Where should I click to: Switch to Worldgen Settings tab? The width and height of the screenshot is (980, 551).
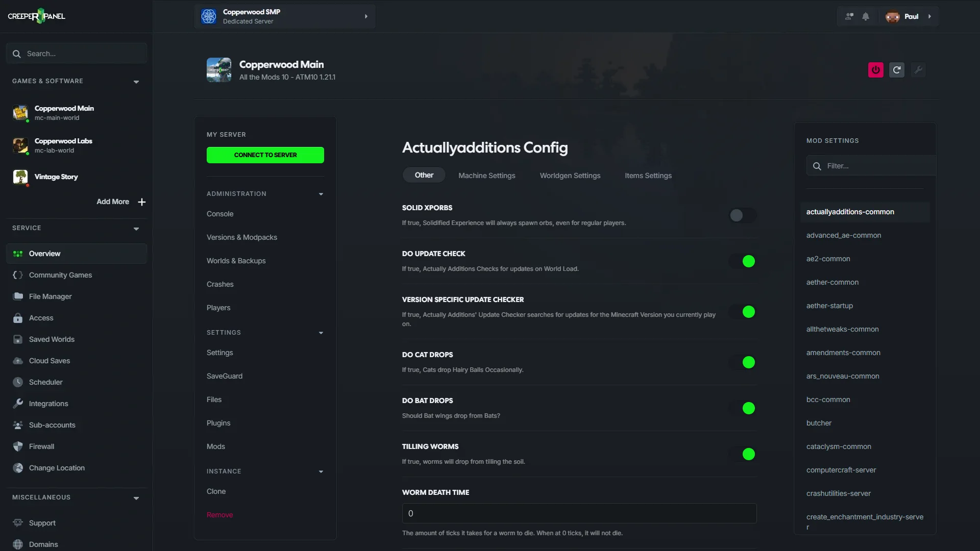[570, 176]
